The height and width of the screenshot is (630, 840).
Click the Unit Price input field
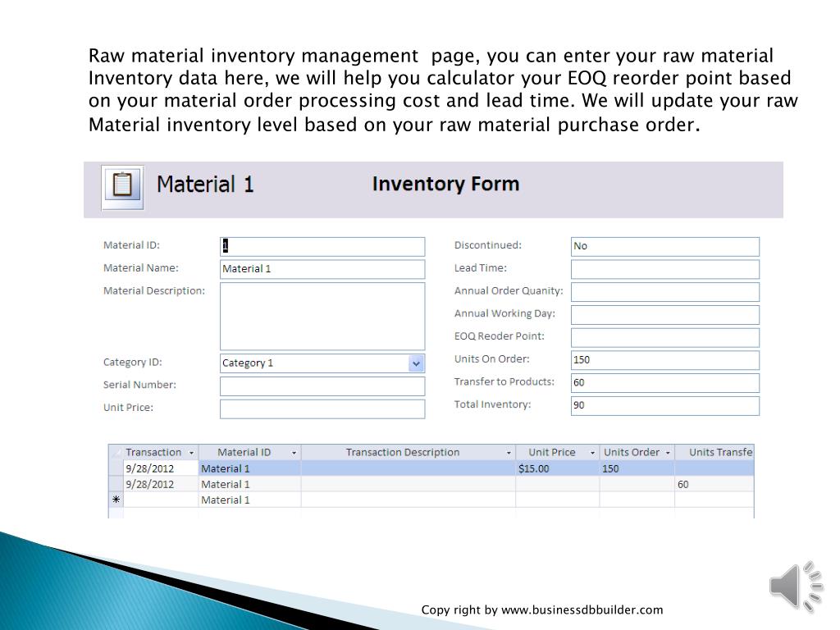coord(322,409)
